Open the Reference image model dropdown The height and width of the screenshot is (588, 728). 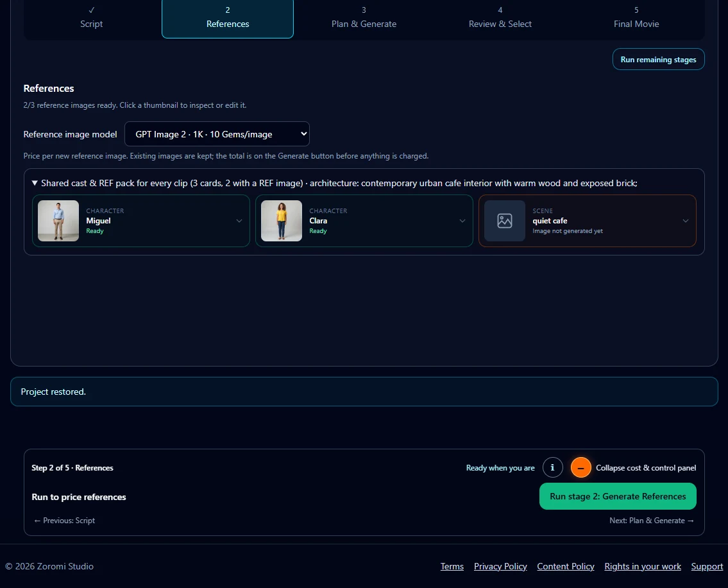point(217,134)
